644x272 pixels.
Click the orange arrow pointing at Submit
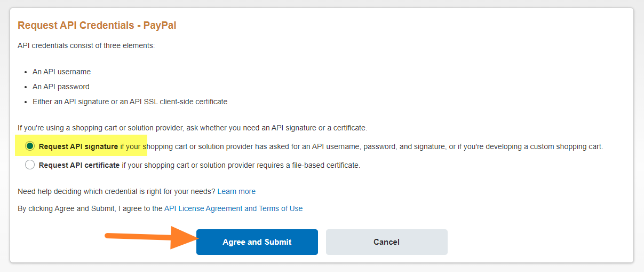pos(149,237)
